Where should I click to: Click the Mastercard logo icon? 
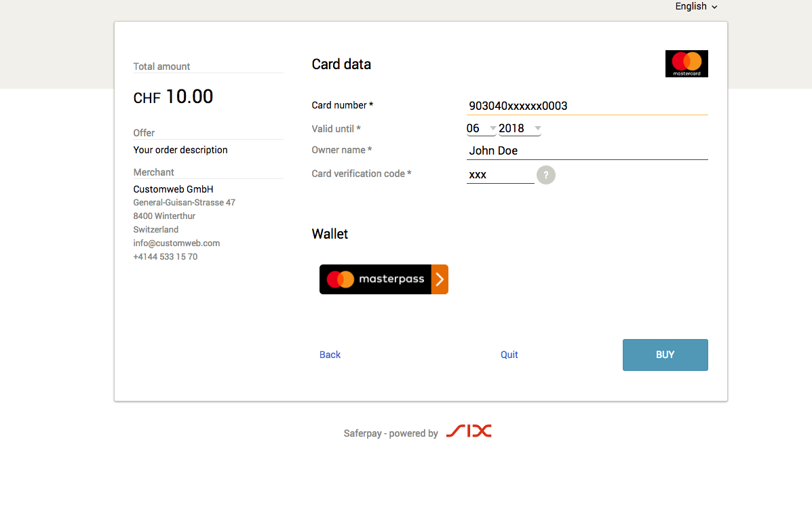pyautogui.click(x=686, y=63)
